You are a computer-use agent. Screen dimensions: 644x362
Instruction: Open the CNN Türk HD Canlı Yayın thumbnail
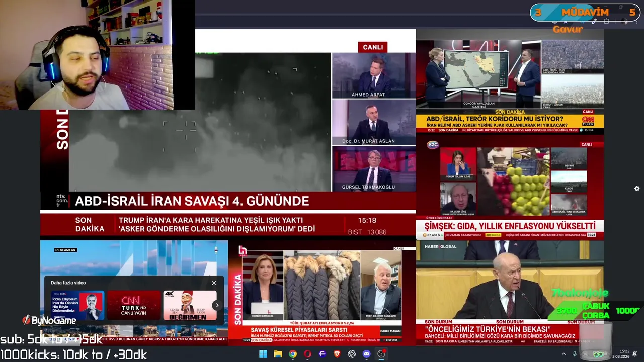[x=133, y=305]
